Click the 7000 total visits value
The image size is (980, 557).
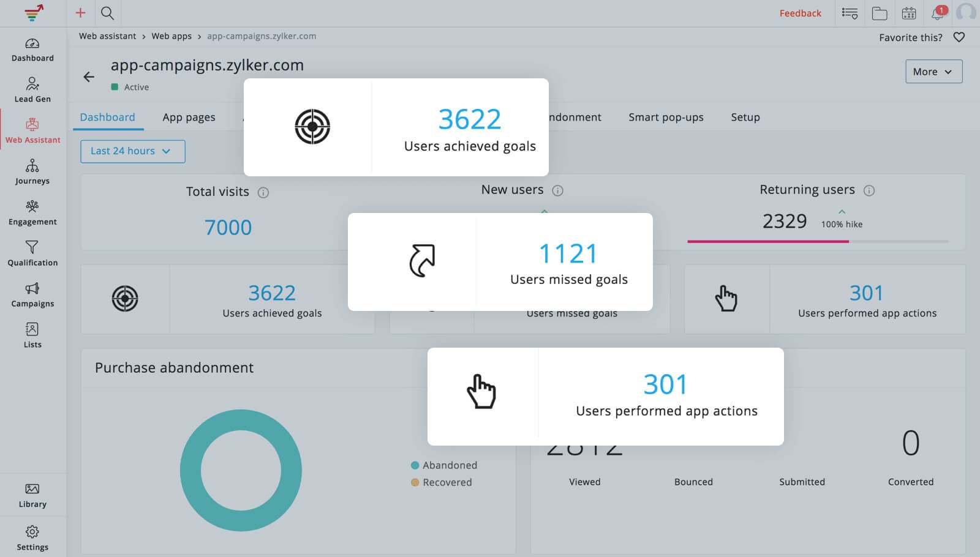[228, 227]
